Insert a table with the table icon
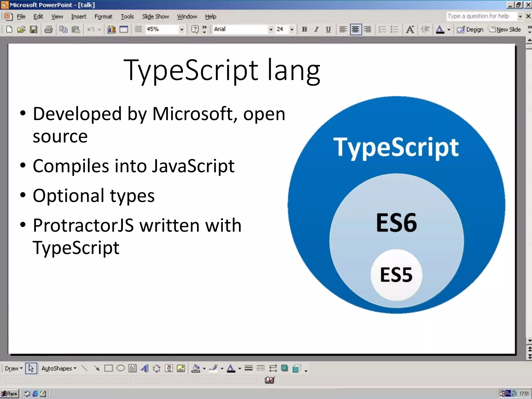532x399 pixels. pyautogui.click(x=124, y=29)
